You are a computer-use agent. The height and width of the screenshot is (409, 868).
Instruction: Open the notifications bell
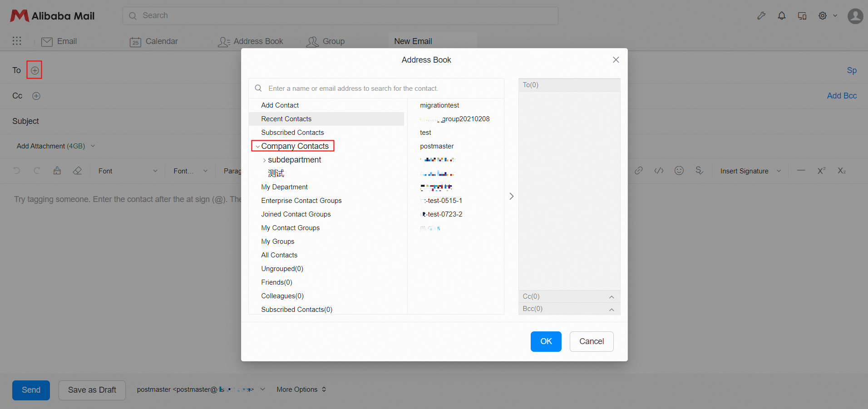click(x=782, y=16)
